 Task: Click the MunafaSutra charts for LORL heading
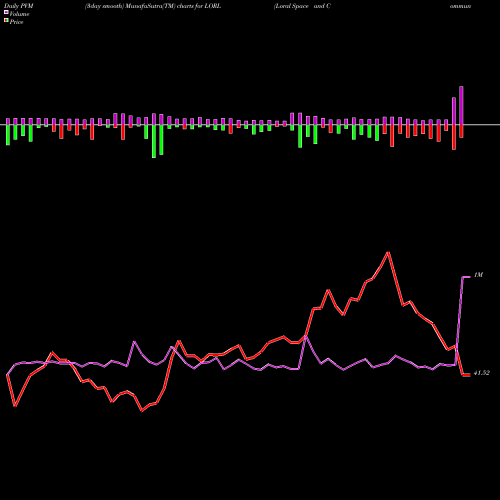[x=153, y=6]
